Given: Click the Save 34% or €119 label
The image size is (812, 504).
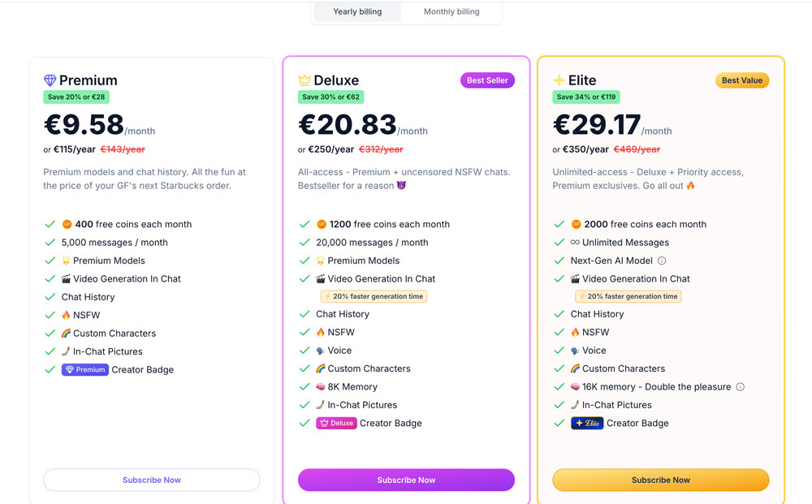Looking at the screenshot, I should (x=586, y=97).
